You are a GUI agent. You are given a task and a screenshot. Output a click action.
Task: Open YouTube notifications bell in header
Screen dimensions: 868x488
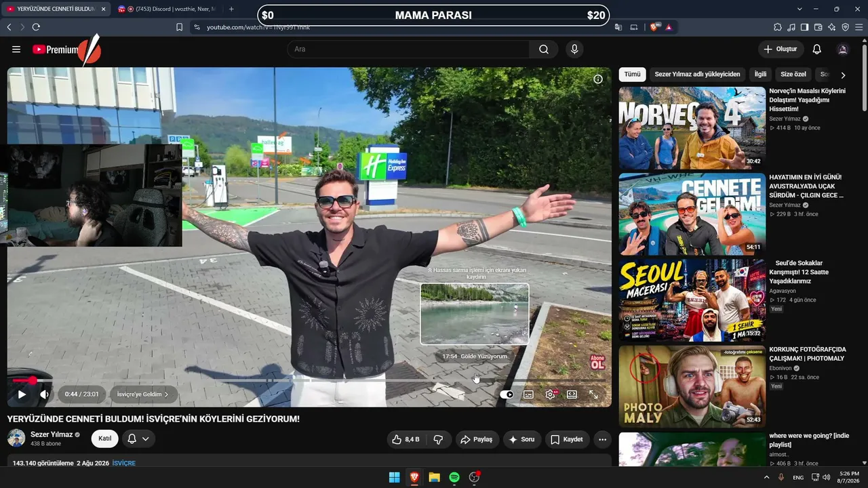[817, 49]
